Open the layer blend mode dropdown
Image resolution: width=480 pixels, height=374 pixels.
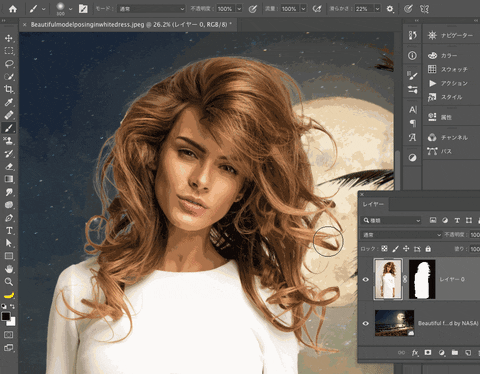point(402,235)
